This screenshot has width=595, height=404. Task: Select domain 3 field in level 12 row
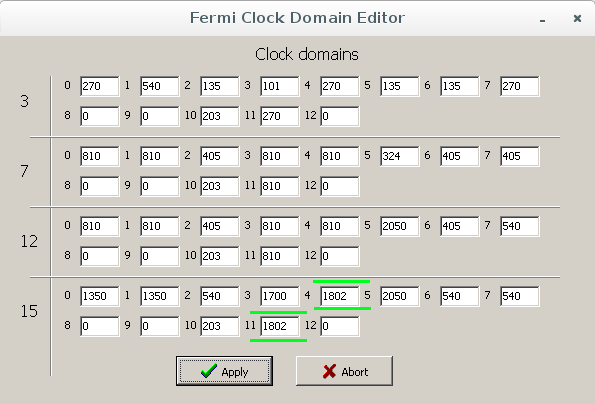tap(280, 226)
